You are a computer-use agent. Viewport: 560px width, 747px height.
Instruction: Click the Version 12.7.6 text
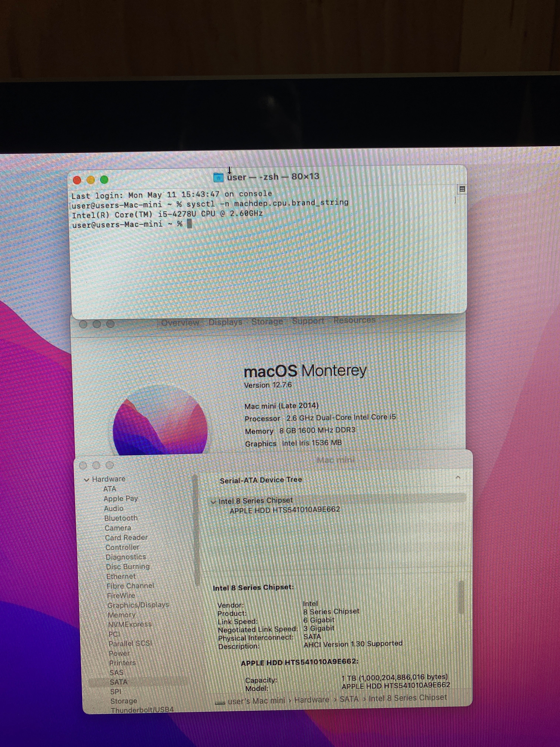tap(268, 385)
